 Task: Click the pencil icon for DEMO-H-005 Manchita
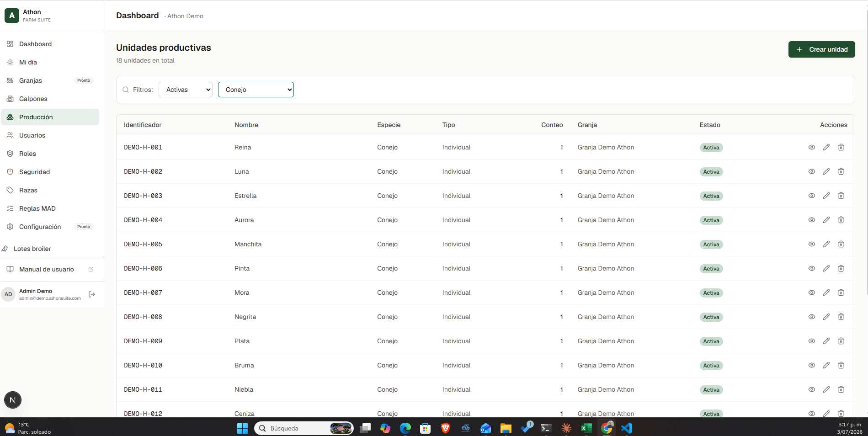[x=826, y=244]
